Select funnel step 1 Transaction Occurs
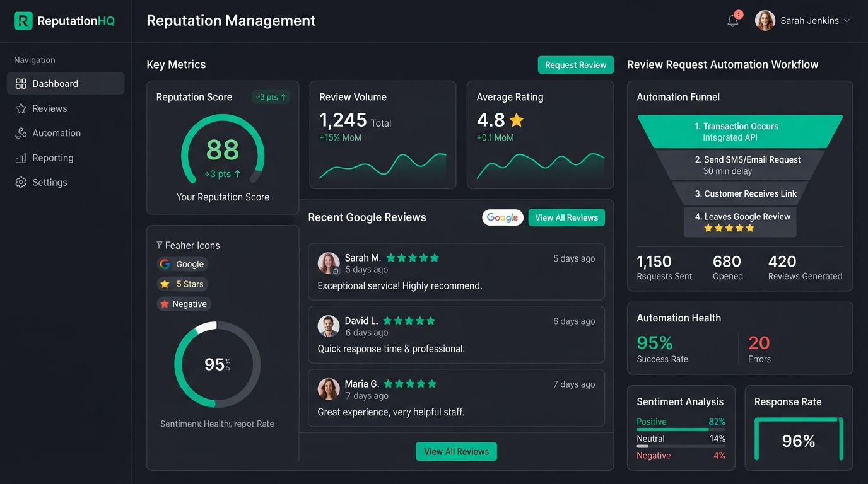 pos(741,132)
